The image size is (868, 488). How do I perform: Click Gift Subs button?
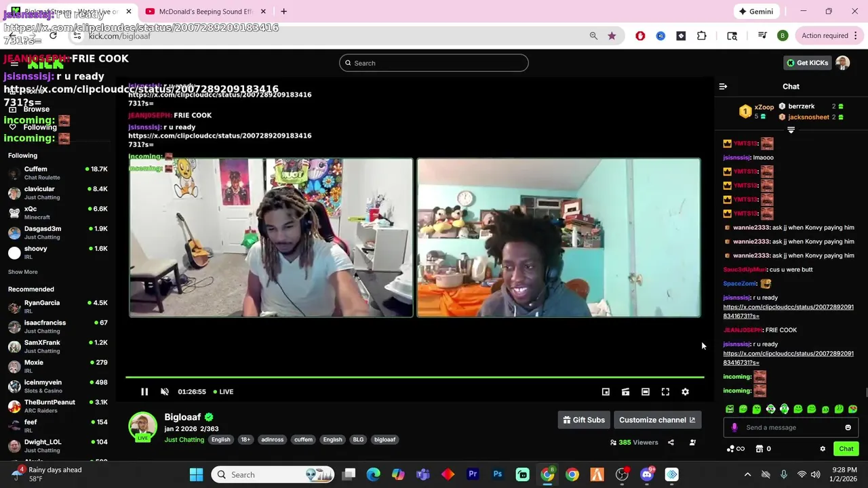tap(583, 420)
